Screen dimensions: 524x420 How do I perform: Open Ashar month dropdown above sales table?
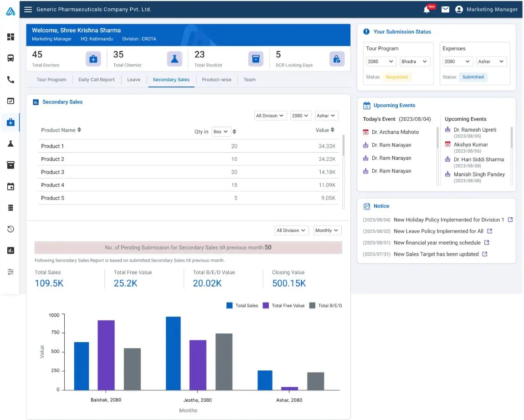click(x=327, y=116)
